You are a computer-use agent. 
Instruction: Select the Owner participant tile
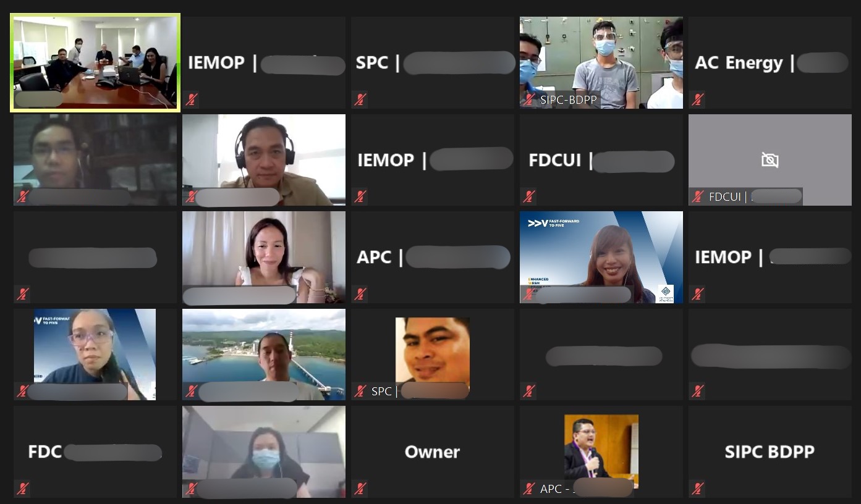(x=433, y=451)
